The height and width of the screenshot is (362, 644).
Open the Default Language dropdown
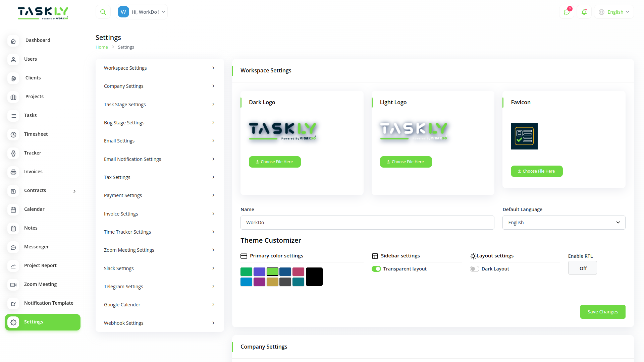[x=563, y=222]
